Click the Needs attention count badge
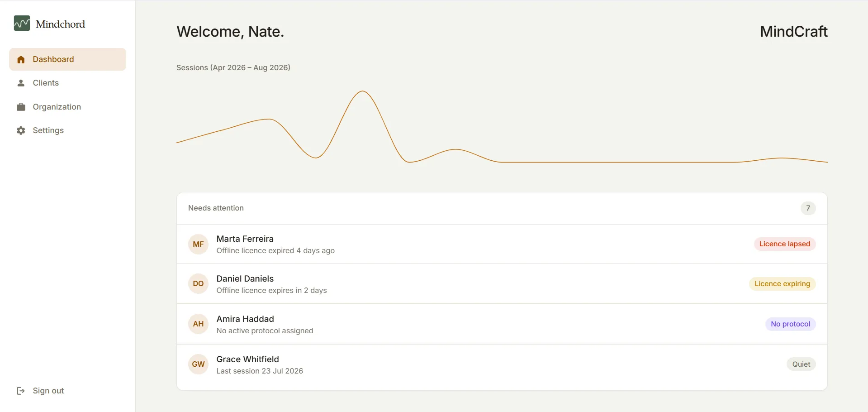This screenshot has width=868, height=412. point(808,208)
